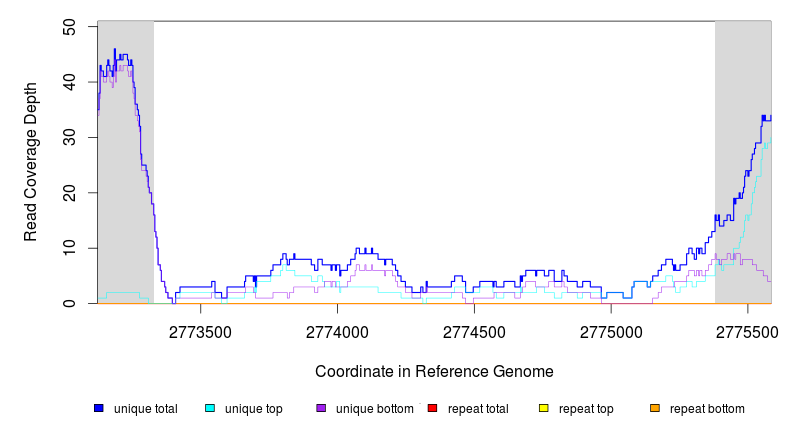792x432 pixels.
Task: Click the purple unique bottom legend swatch
Action: (321, 409)
